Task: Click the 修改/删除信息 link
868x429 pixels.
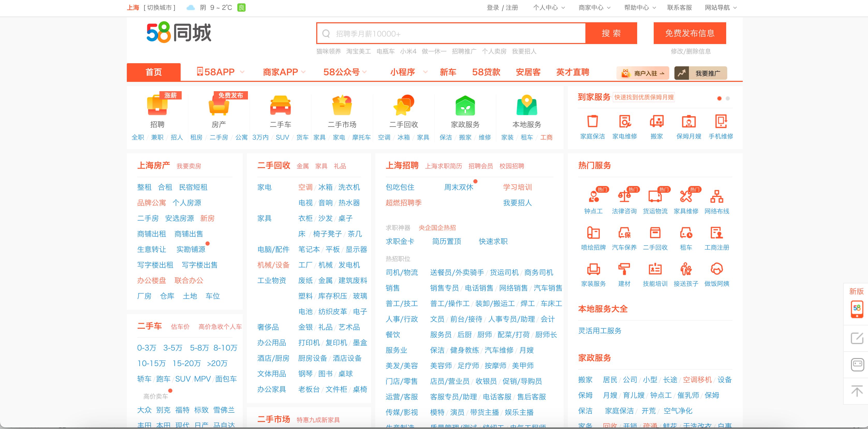Action: (690, 51)
